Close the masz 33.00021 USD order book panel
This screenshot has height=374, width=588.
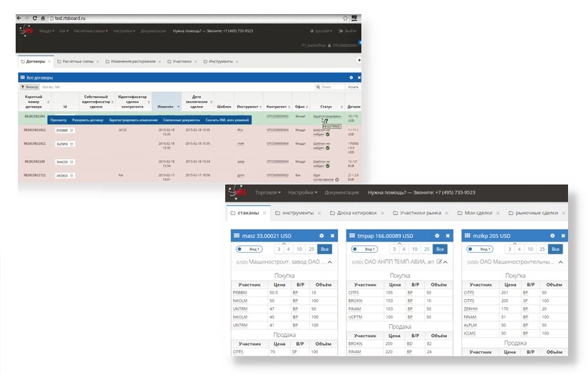coord(332,236)
